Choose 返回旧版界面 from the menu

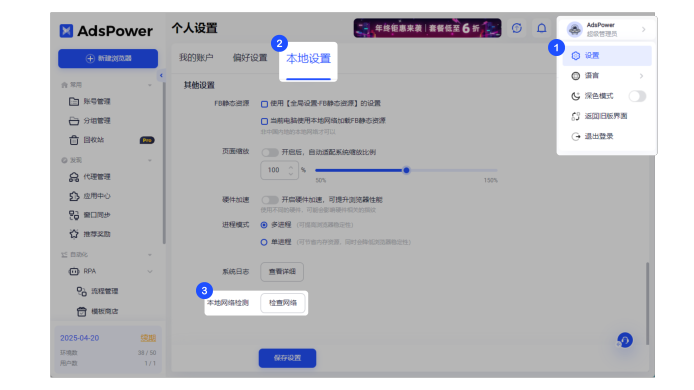tap(607, 116)
